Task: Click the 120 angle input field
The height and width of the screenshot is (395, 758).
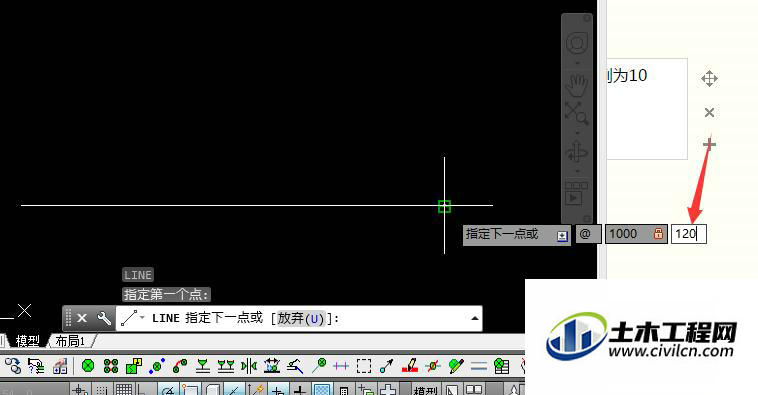Action: (x=688, y=234)
